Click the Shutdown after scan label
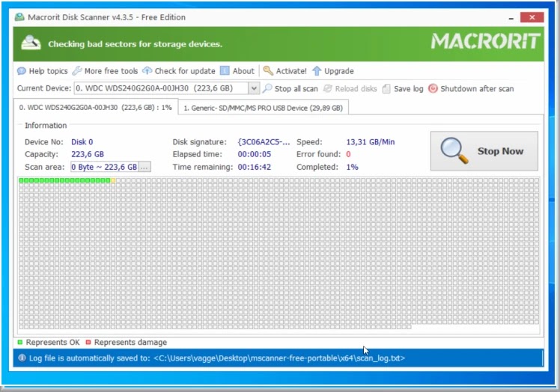 (x=477, y=88)
